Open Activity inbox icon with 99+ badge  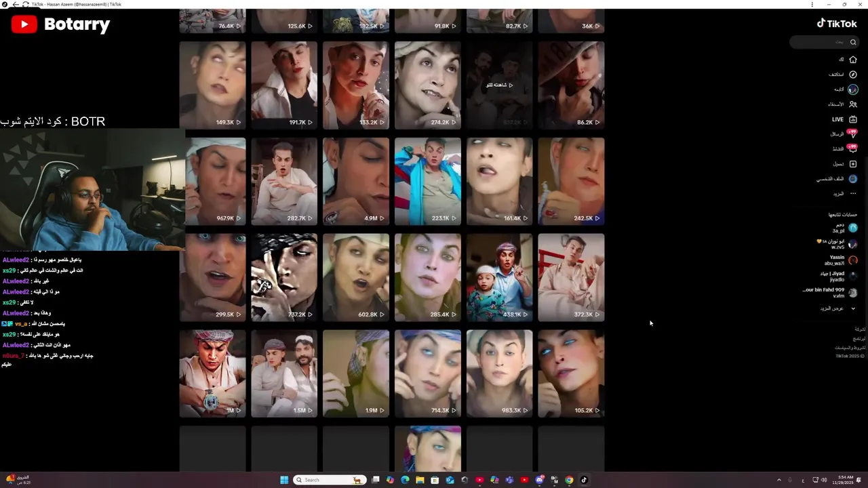[853, 148]
